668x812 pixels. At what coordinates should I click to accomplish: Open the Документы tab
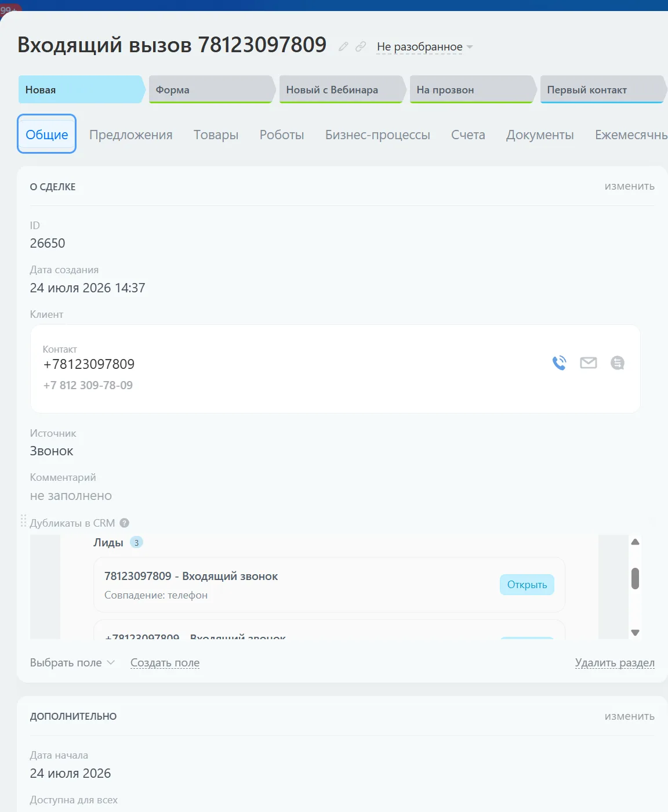[540, 135]
